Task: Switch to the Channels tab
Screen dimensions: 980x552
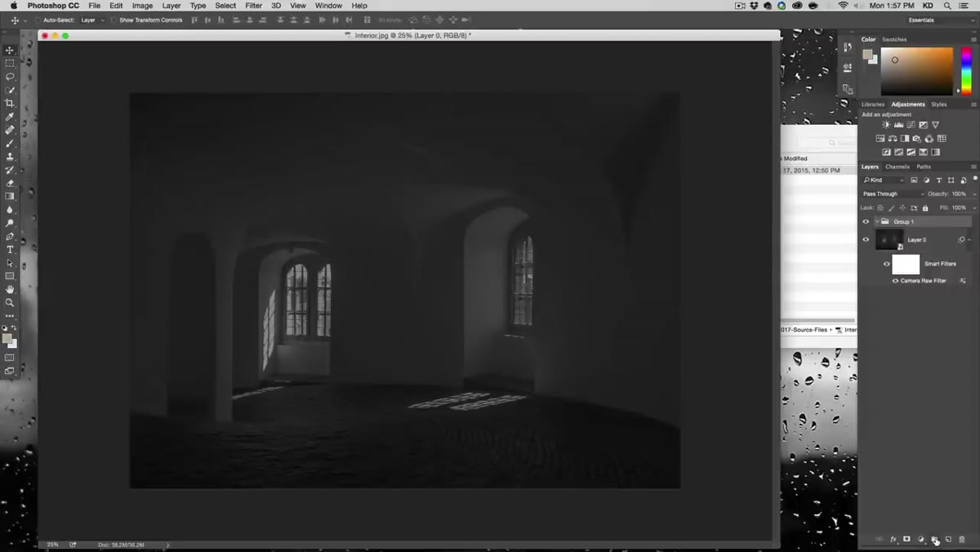Action: pos(898,167)
